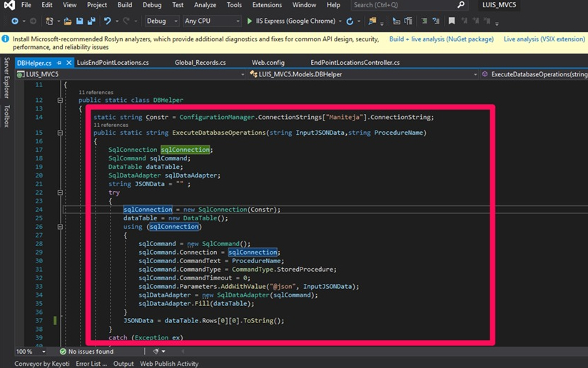Click the Redo arrow icon
The width and height of the screenshot is (588, 368).
point(126,21)
